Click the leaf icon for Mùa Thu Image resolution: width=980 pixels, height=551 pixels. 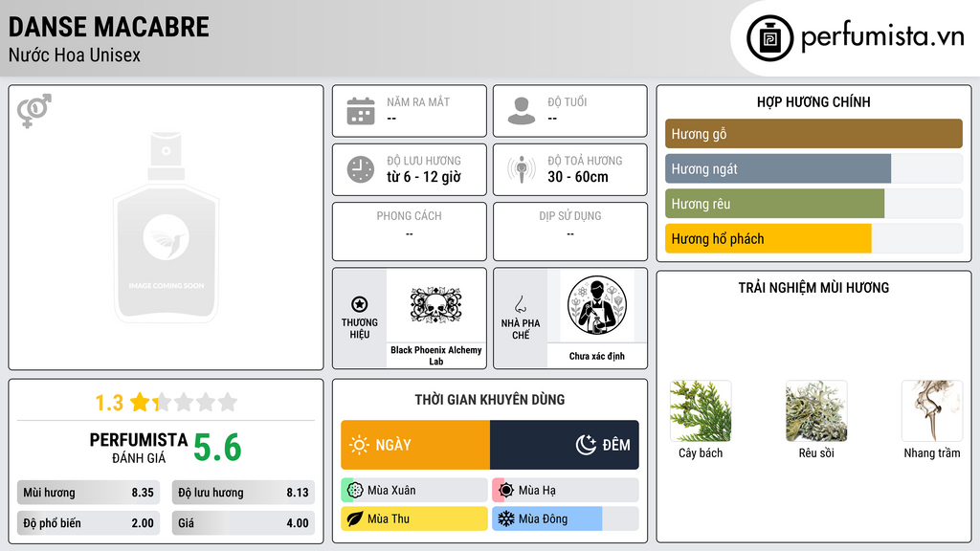(355, 518)
